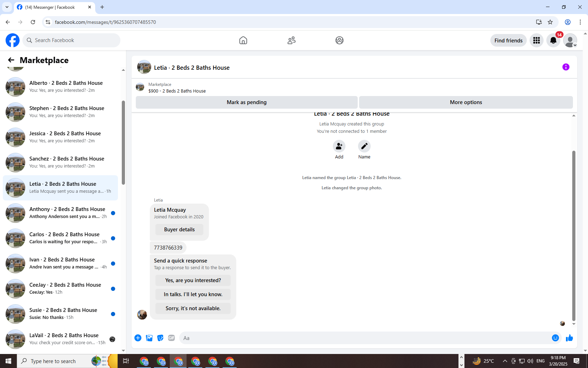Reload the page in browser

click(x=33, y=22)
